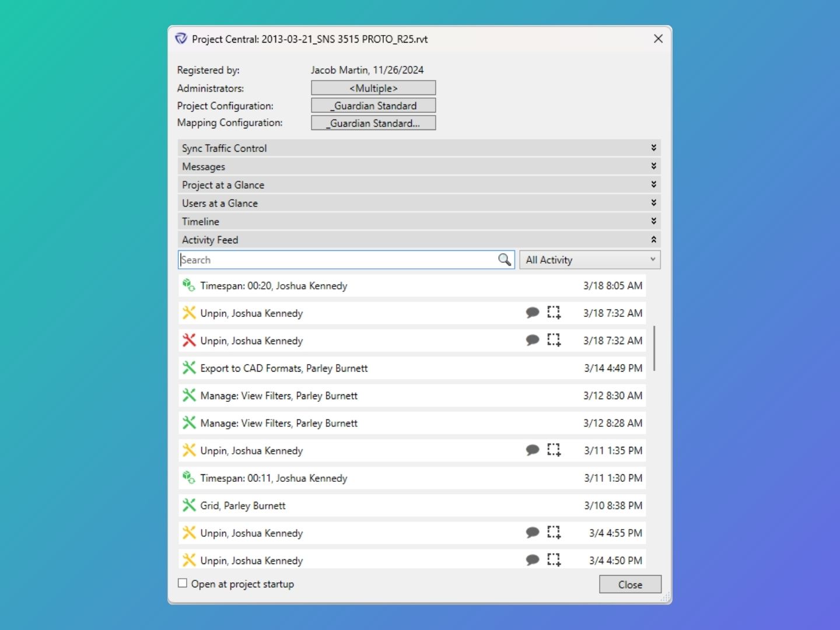Open the Project Configuration Guardian Standard button

click(373, 106)
